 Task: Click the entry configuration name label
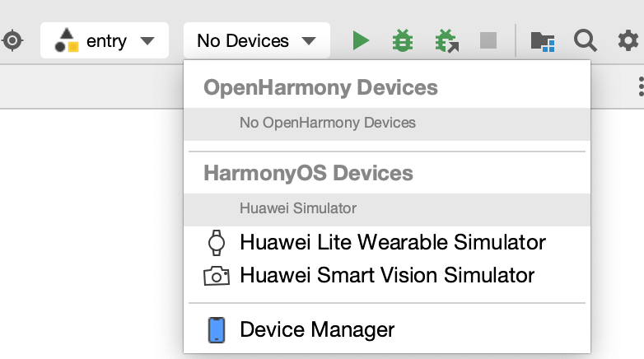(x=106, y=41)
